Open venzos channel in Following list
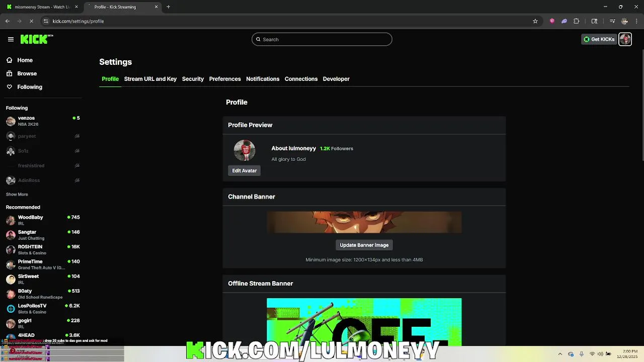 click(43, 121)
